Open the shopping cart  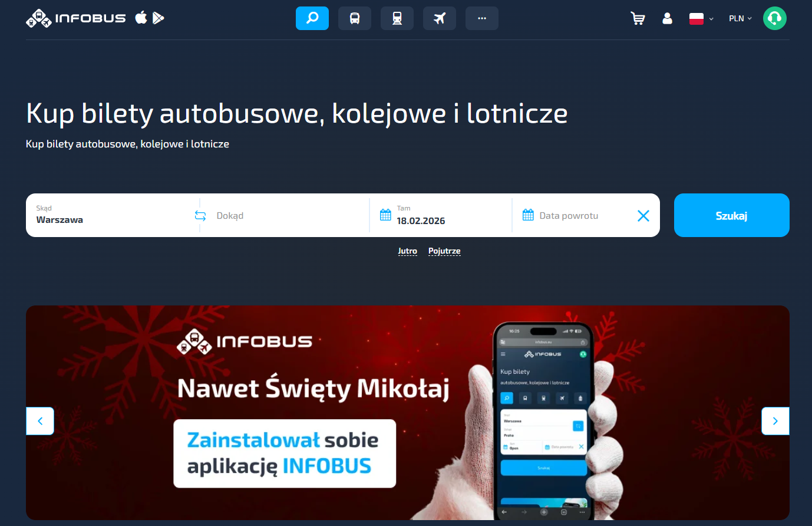click(x=638, y=18)
